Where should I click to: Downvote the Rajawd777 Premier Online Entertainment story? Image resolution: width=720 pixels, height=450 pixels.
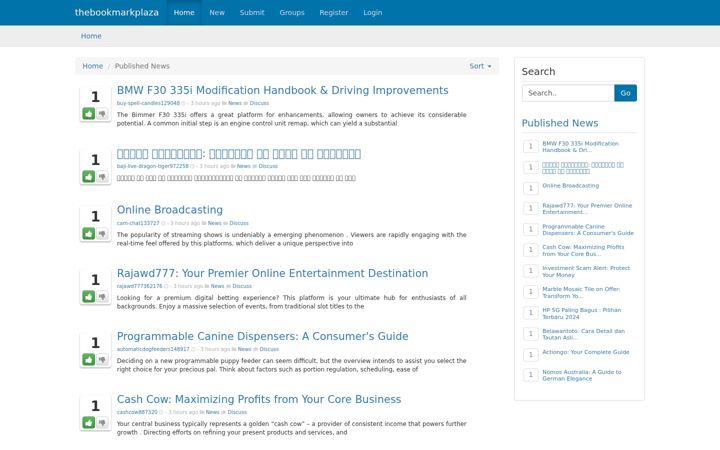click(102, 297)
